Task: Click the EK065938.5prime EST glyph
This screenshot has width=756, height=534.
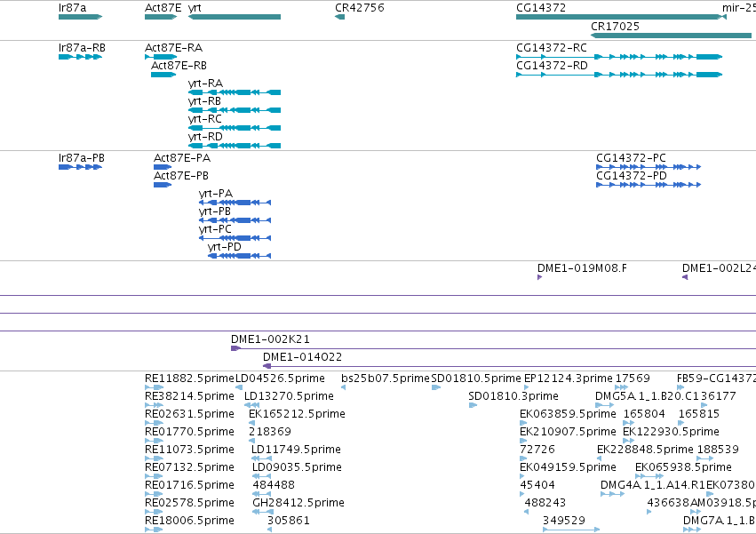Action: [649, 476]
